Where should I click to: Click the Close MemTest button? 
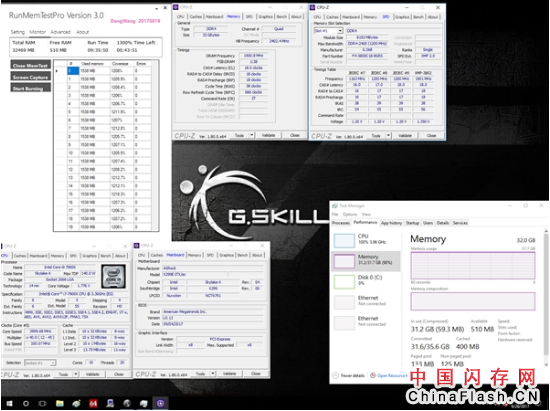[31, 65]
